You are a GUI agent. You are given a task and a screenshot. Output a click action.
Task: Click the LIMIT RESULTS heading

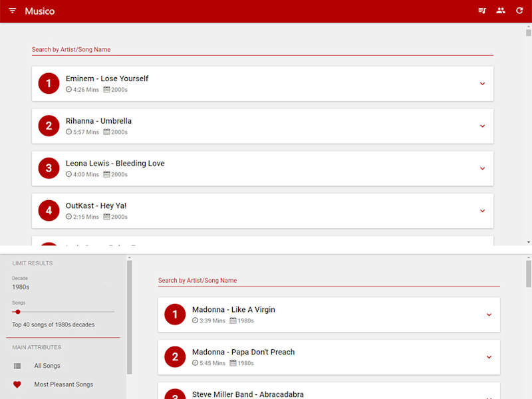click(x=33, y=263)
